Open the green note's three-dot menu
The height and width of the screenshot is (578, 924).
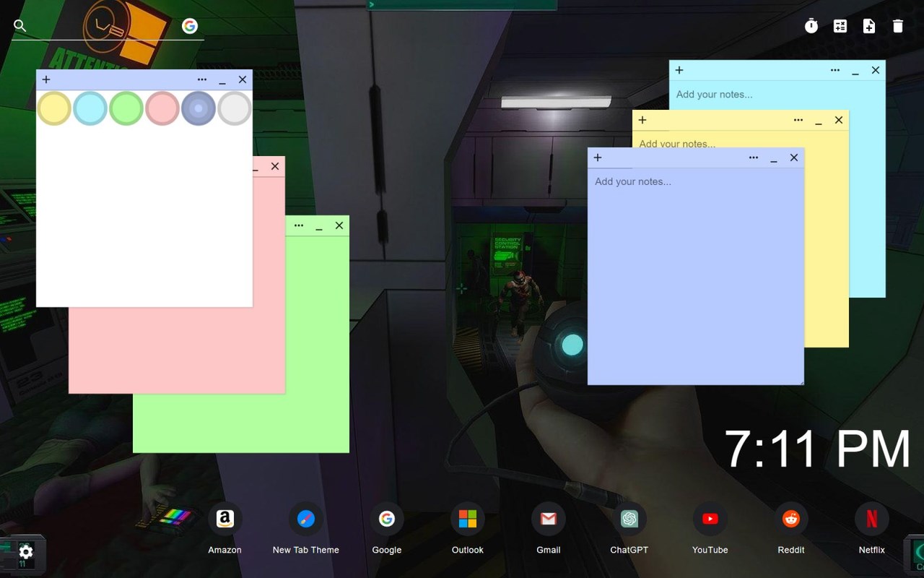tap(299, 225)
